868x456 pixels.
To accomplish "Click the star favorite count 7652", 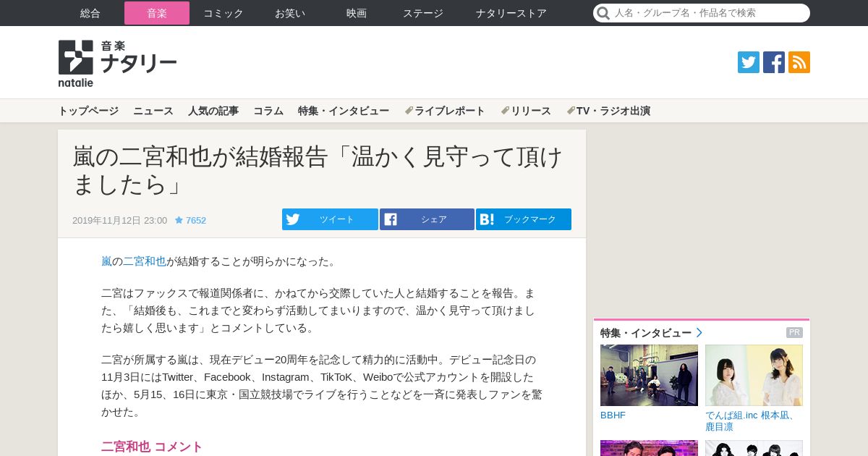I will (x=190, y=220).
